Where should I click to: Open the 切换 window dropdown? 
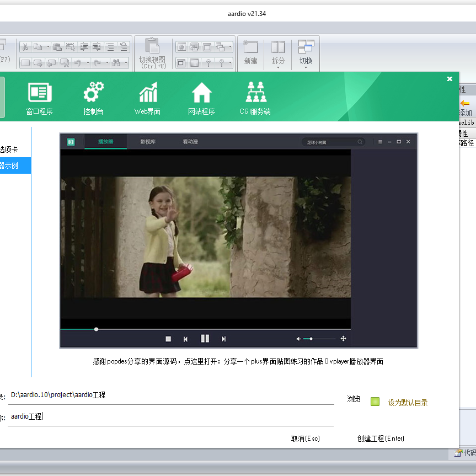tap(306, 68)
